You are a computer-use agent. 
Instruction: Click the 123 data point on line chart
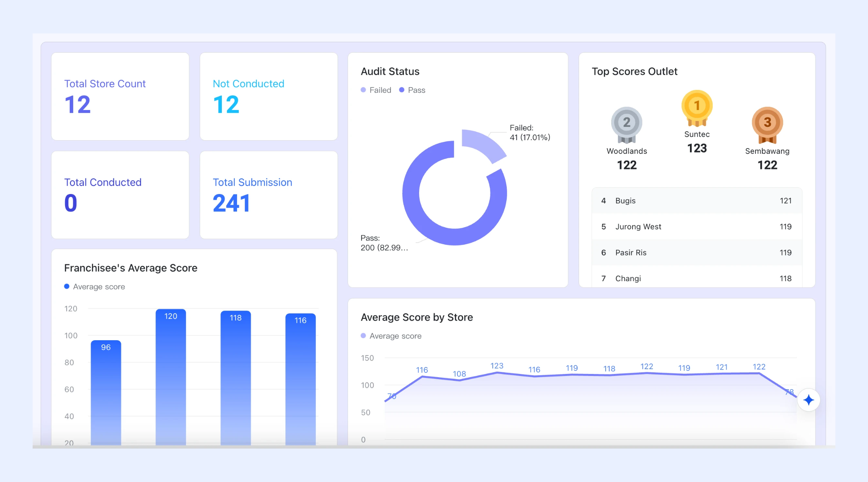(x=497, y=373)
